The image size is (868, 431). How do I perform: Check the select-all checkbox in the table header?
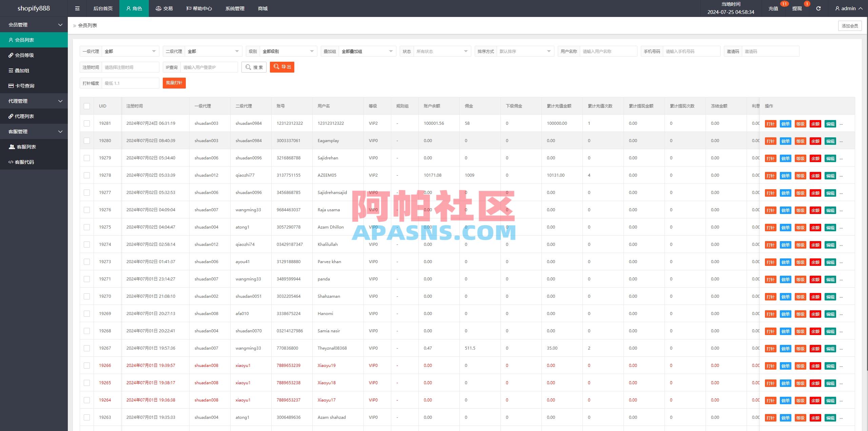tap(87, 106)
